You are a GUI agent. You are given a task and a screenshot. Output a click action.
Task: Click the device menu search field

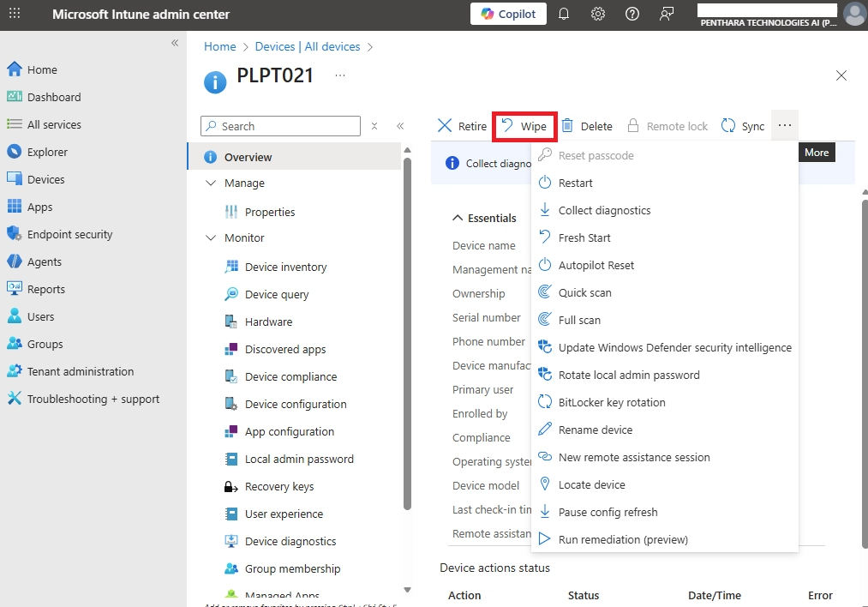click(x=280, y=125)
